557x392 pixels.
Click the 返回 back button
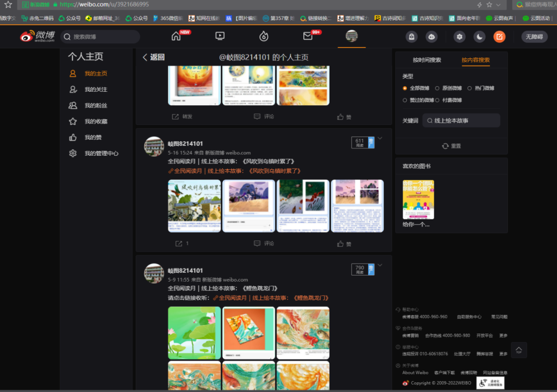(154, 57)
